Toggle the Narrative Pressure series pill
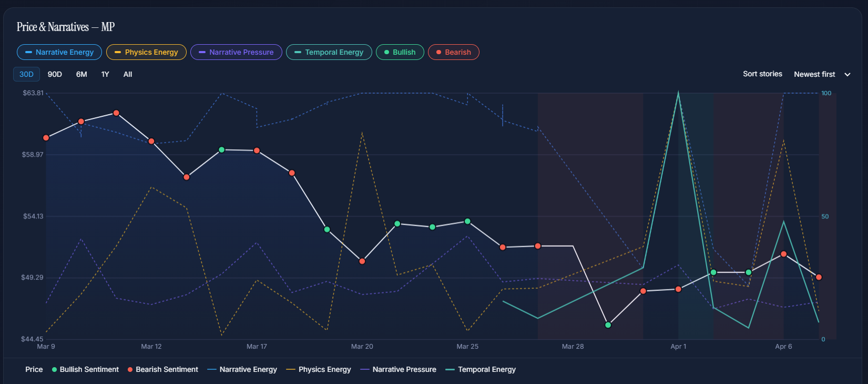 236,52
